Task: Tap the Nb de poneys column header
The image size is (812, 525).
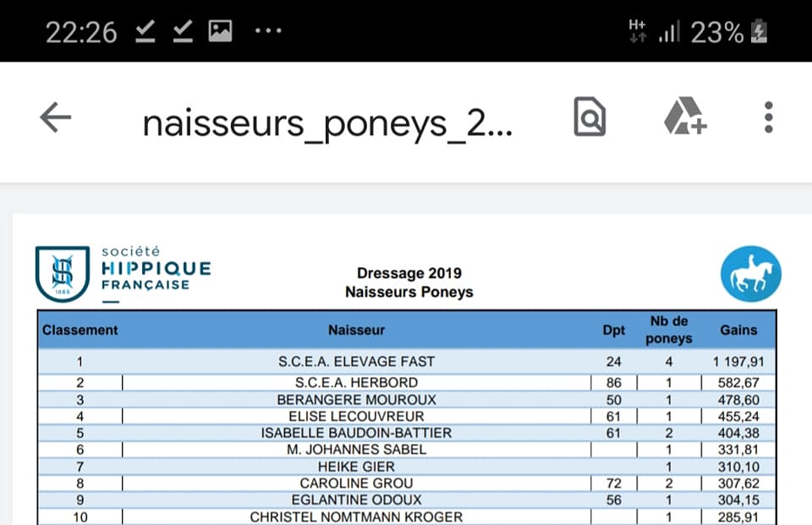Action: [668, 330]
